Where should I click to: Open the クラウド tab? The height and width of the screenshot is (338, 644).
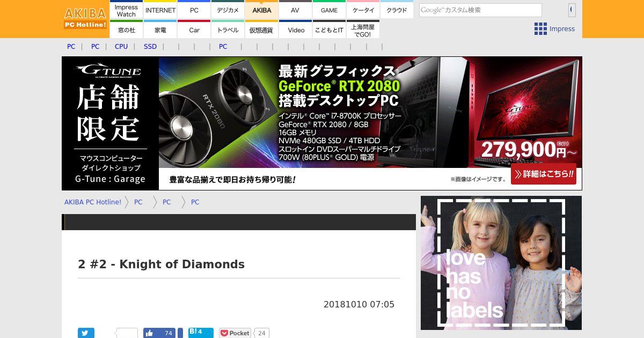pos(397,10)
